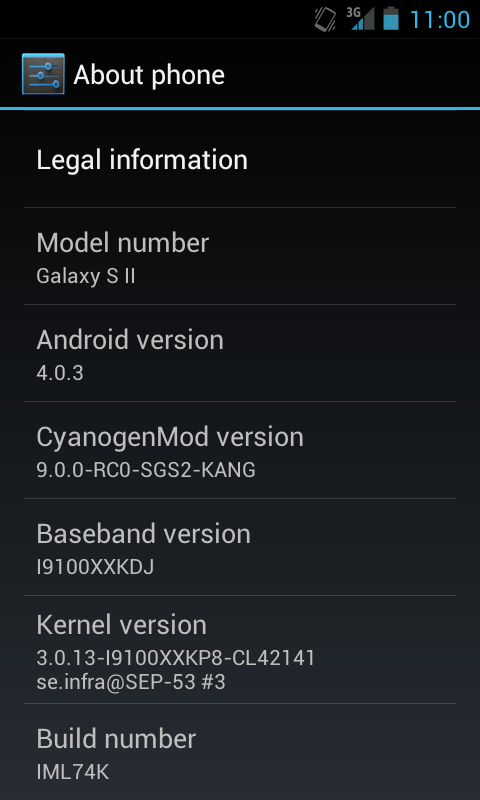
Task: Tap the Galaxy S II model value
Action: tap(86, 276)
